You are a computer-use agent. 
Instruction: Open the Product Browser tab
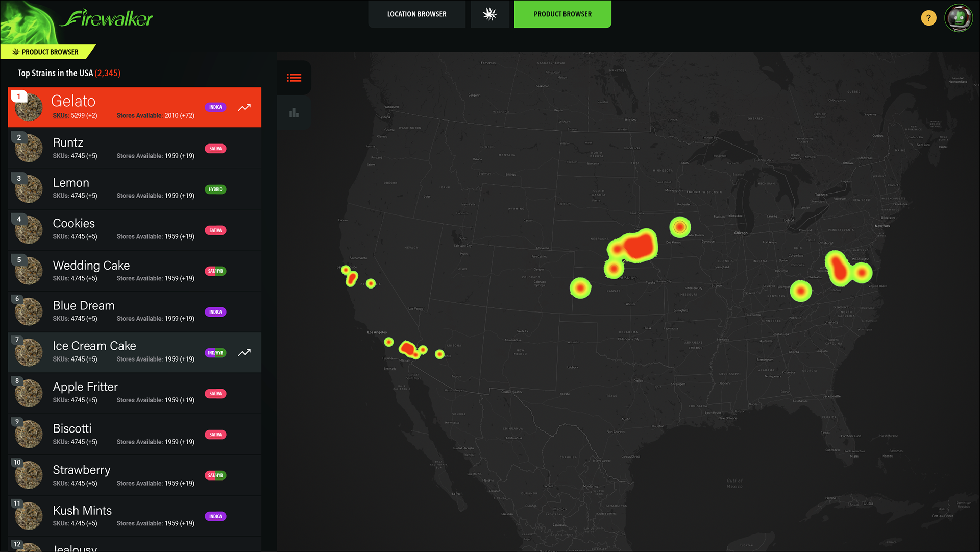click(562, 14)
